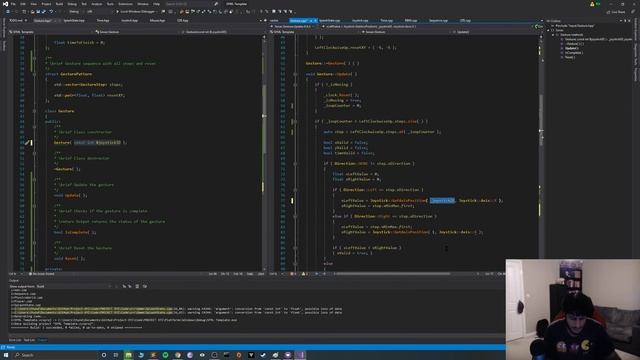Click the Live Share button
This screenshot has width=640, height=360.
click(x=616, y=12)
